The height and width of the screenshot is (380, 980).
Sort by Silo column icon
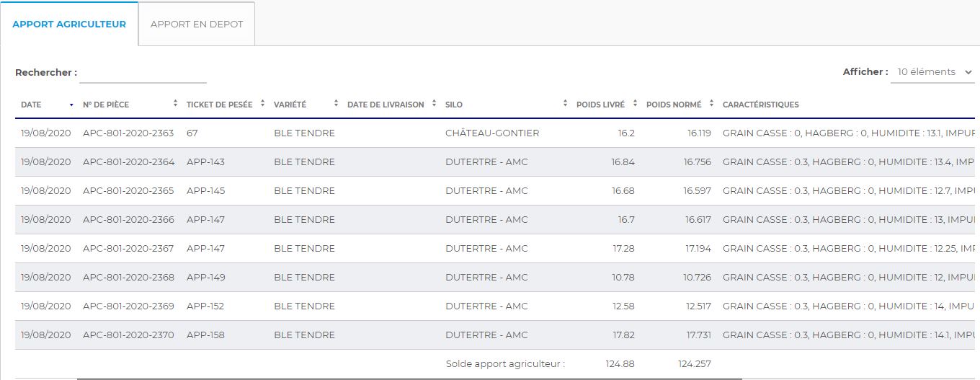[566, 105]
